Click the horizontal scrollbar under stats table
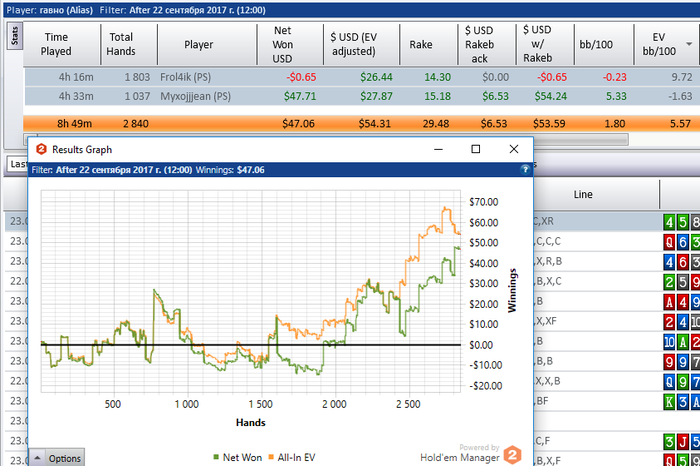 tap(580, 140)
